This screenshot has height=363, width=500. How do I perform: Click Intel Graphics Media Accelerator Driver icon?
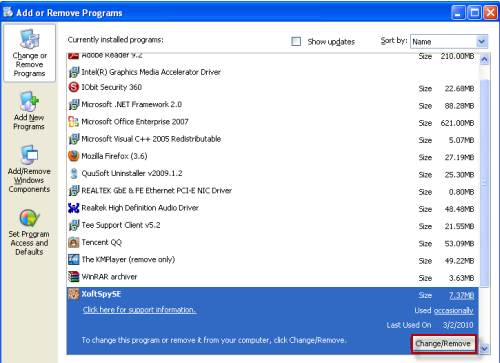(x=74, y=72)
